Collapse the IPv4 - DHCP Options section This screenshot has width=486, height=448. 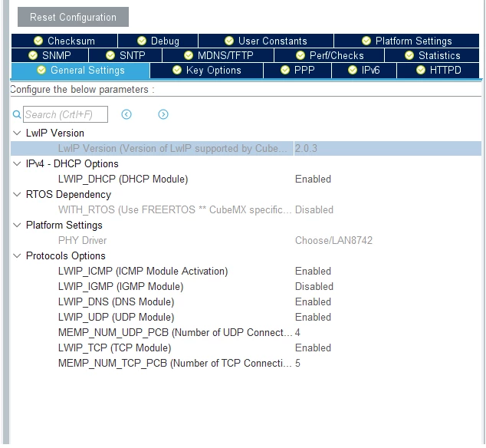pos(17,164)
